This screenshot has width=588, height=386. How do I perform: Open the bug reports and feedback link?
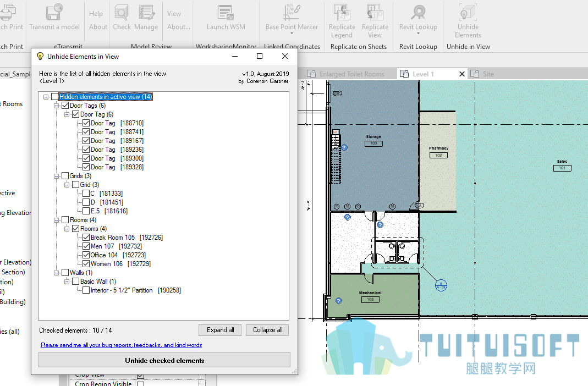(121, 345)
